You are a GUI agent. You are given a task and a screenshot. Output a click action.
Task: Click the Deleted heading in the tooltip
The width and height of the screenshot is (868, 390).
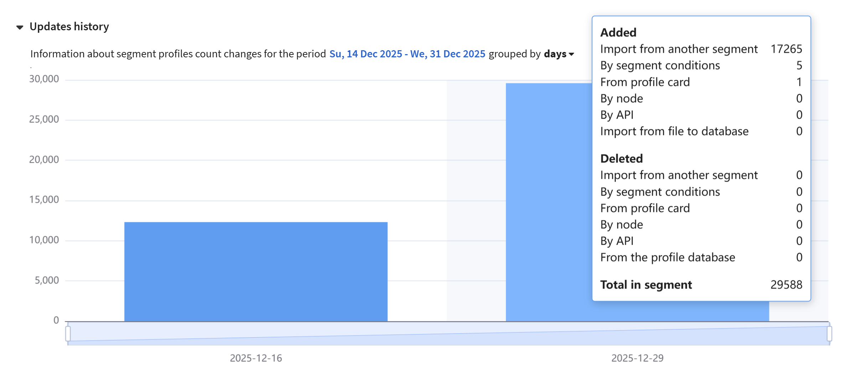621,158
